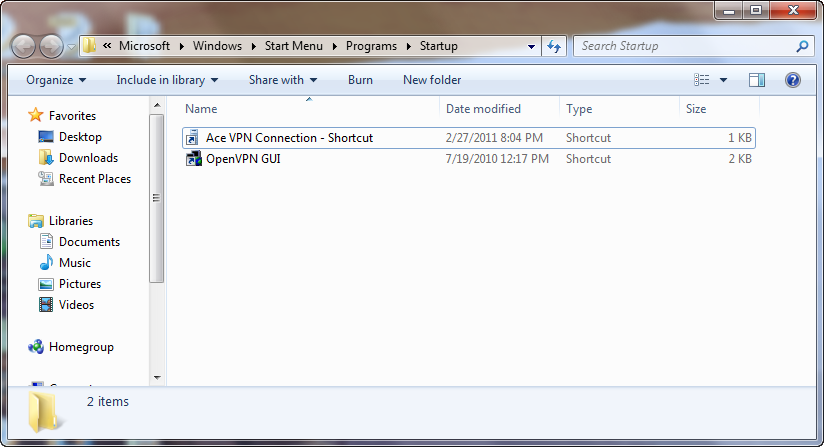This screenshot has height=447, width=824.
Task: Click the search magnifier icon
Action: (802, 46)
